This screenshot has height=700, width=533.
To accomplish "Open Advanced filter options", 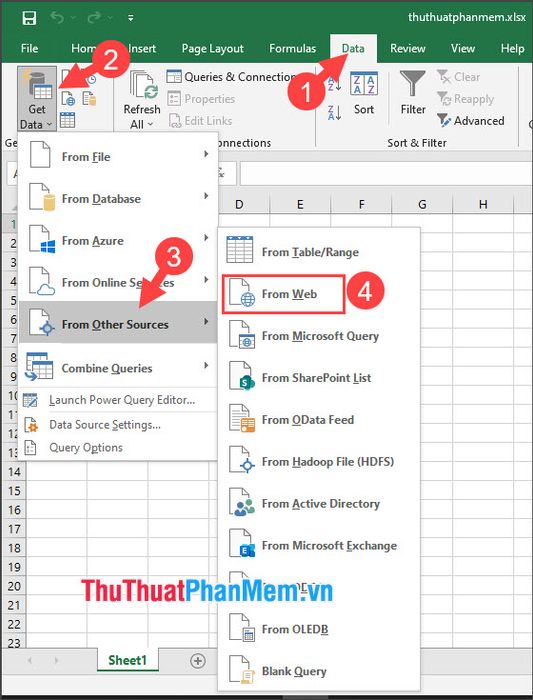I will (x=471, y=121).
